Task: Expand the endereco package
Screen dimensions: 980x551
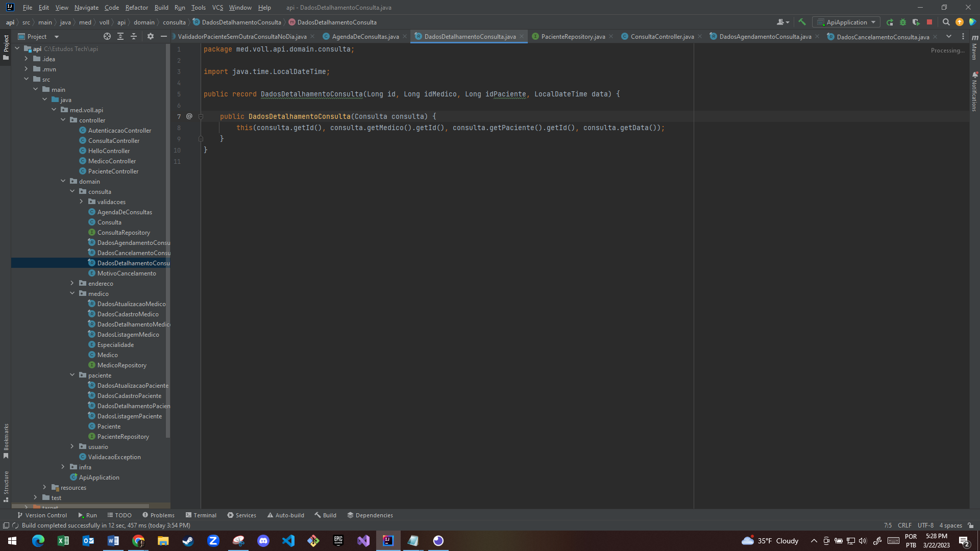Action: tap(72, 283)
